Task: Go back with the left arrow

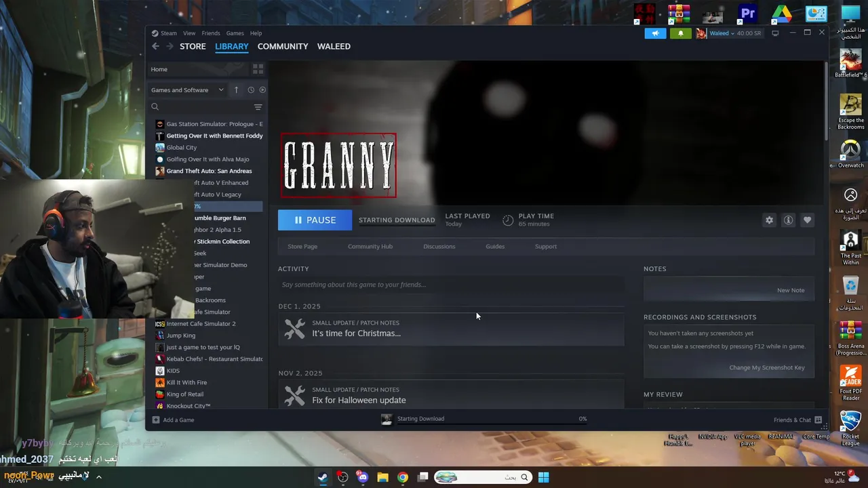Action: click(155, 46)
